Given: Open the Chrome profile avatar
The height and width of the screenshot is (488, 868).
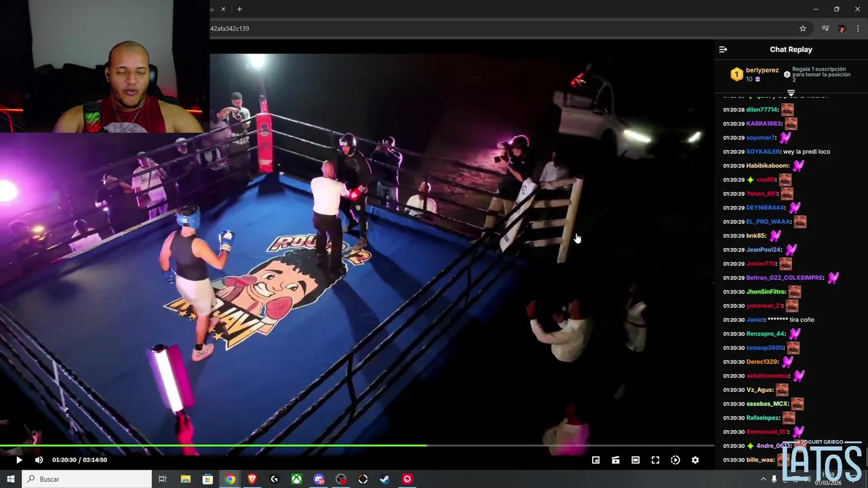Looking at the screenshot, I should point(842,28).
